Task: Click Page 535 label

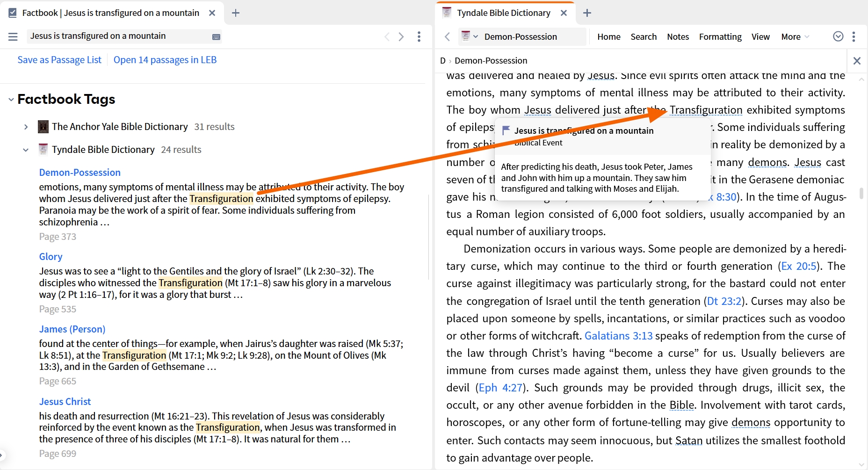Action: tap(58, 309)
